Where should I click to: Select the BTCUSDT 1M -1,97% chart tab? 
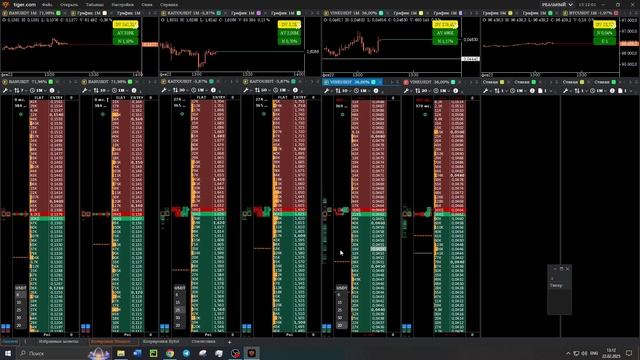point(591,13)
